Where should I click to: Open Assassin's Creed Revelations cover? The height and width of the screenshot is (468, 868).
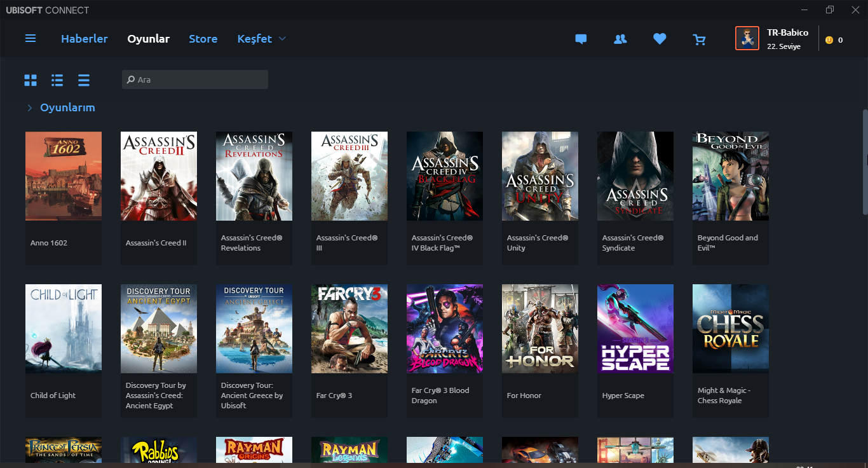254,176
